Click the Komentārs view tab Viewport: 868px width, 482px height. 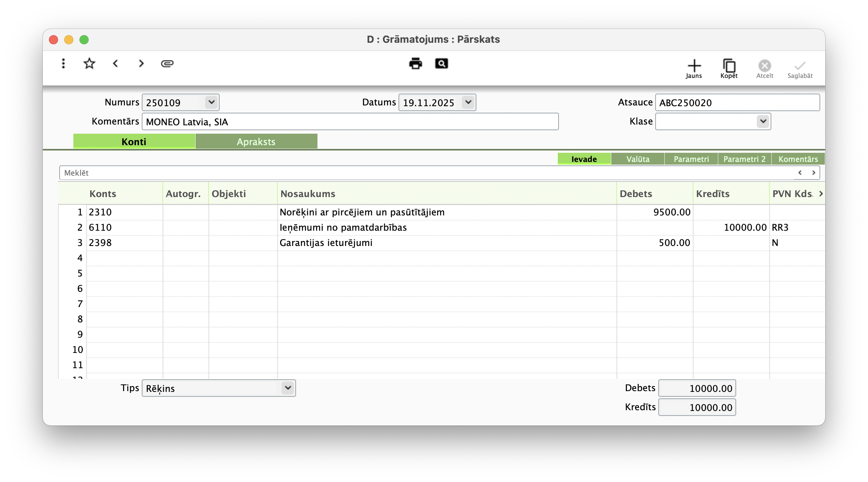[798, 159]
